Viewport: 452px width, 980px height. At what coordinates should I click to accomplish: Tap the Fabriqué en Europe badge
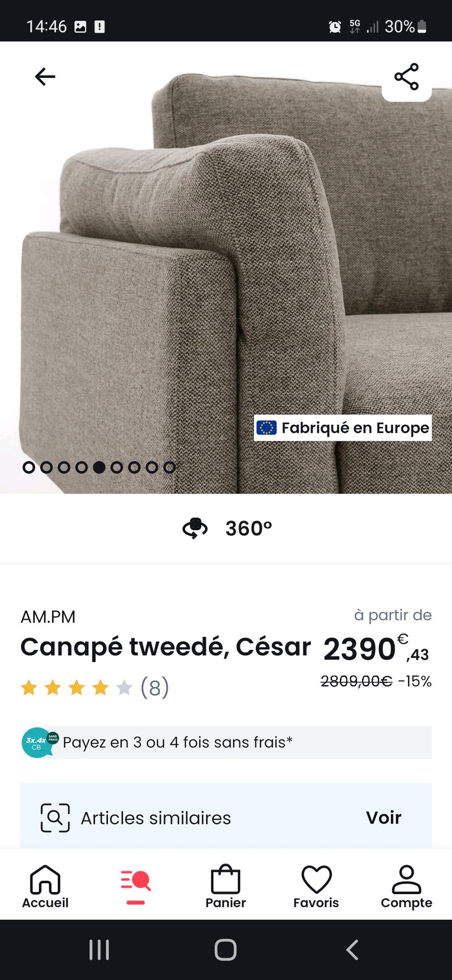coord(343,427)
